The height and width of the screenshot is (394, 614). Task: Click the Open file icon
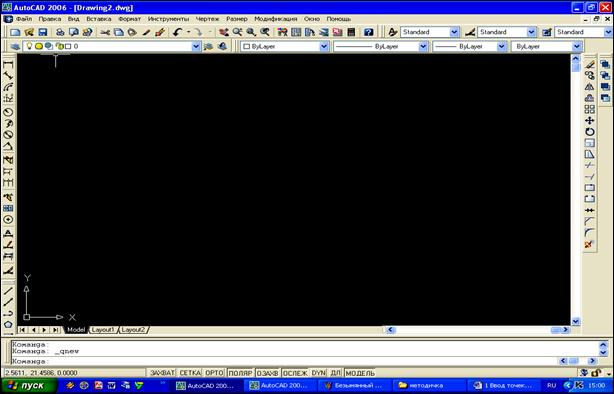(x=29, y=32)
